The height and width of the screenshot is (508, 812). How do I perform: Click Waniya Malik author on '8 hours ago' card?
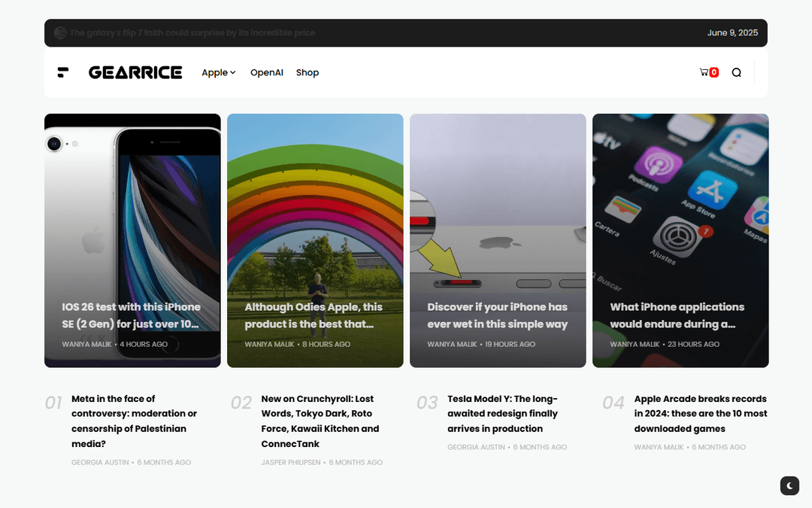[x=269, y=344]
